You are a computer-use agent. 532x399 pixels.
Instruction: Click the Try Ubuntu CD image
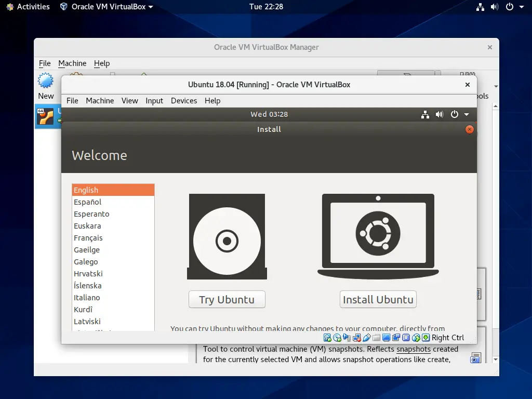(227, 236)
